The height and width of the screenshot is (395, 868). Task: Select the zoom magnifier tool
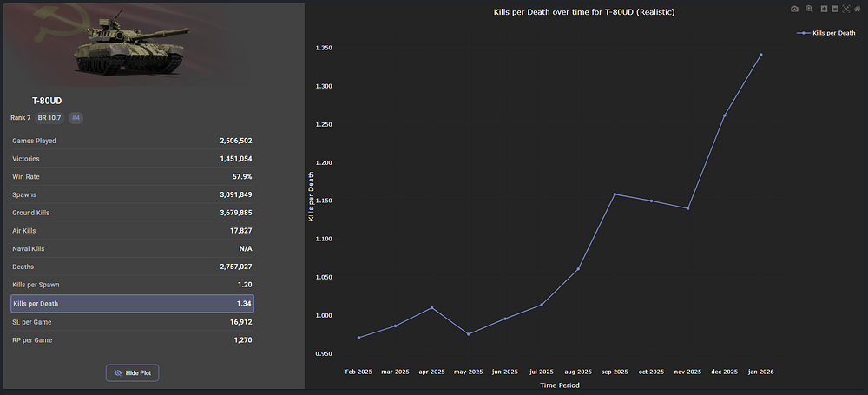809,9
